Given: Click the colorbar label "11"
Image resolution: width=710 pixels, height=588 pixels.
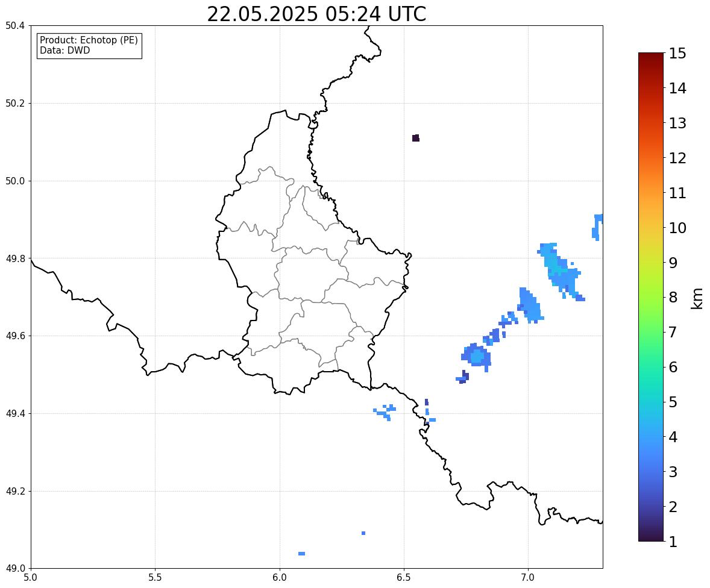Looking at the screenshot, I should (677, 193).
